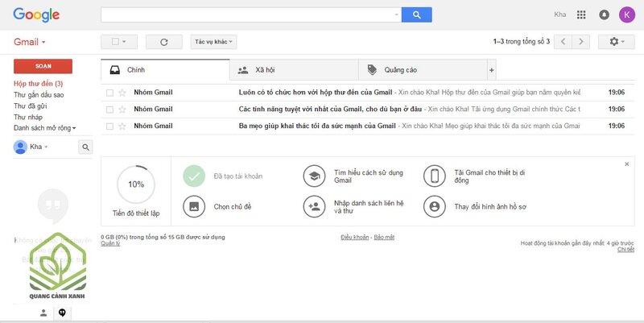
Task: Click the Google logo
Action: [36, 14]
